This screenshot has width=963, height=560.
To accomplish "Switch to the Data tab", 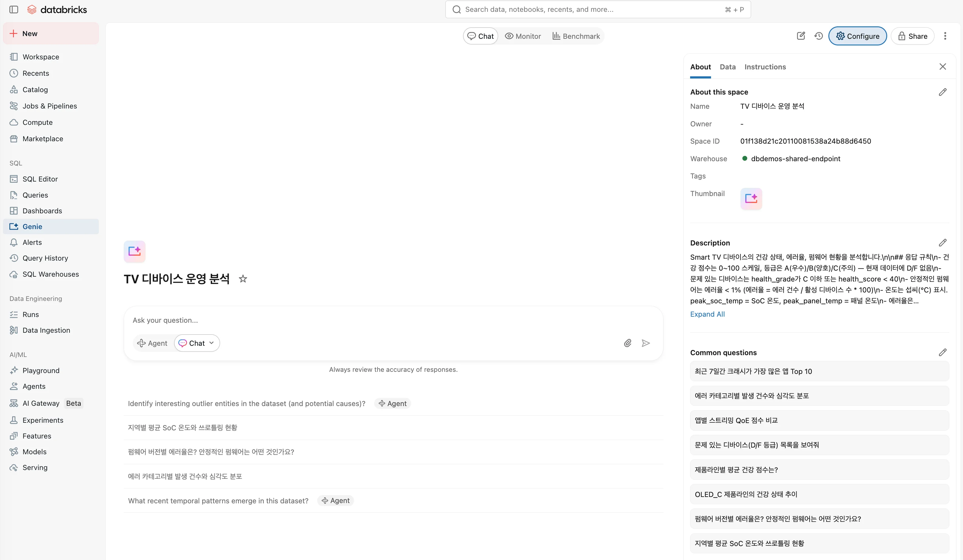I will click(728, 67).
